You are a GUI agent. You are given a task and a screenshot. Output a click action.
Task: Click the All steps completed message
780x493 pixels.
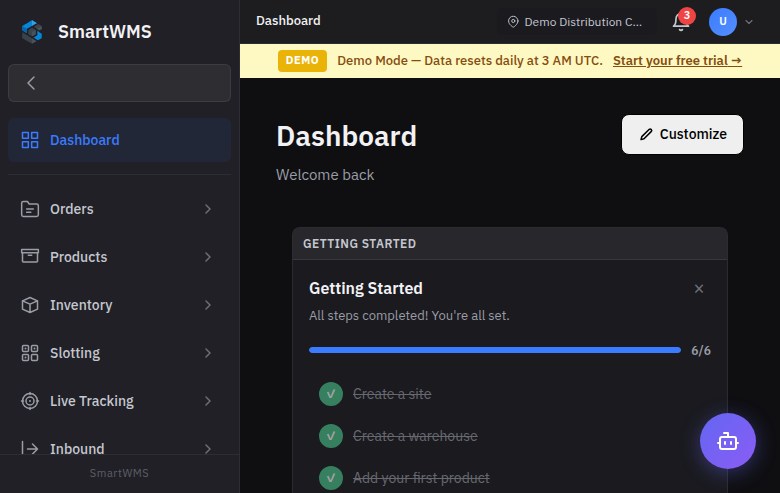click(x=409, y=316)
